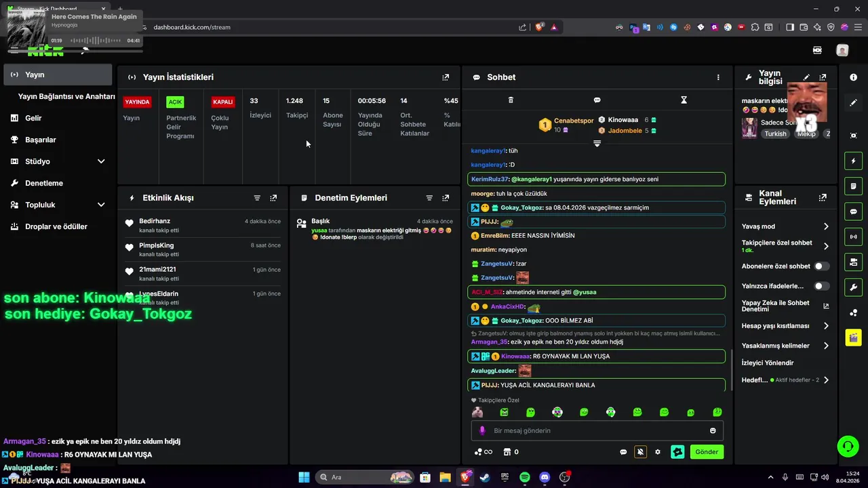
Task: Click the yellow clapperboard clip icon
Action: point(853,337)
